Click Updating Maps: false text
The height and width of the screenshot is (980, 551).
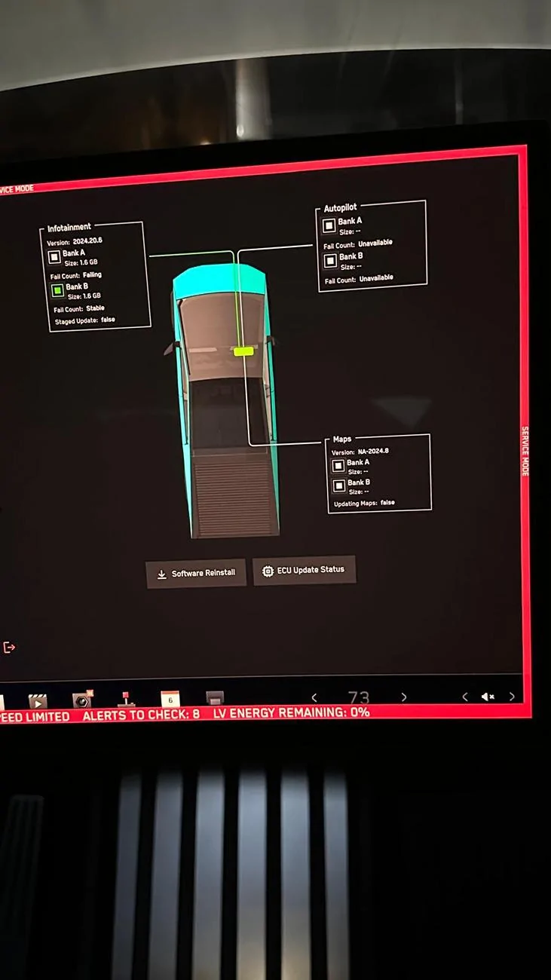[x=364, y=503]
